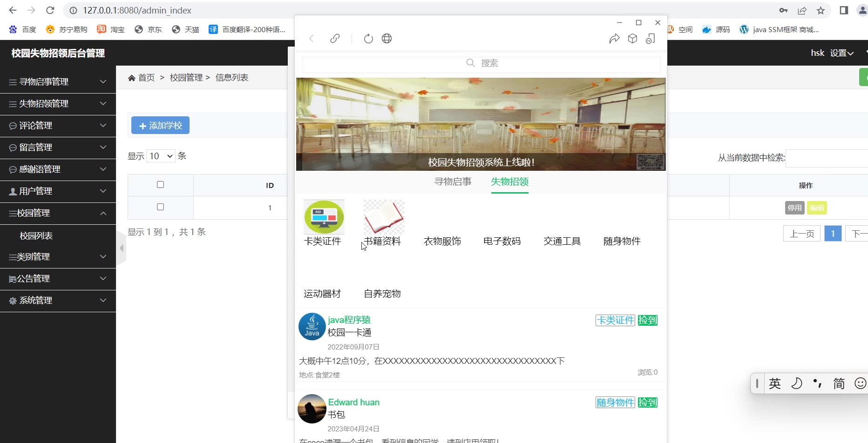Bookmark this page with the star icon
Image resolution: width=868 pixels, height=443 pixels.
(x=821, y=10)
